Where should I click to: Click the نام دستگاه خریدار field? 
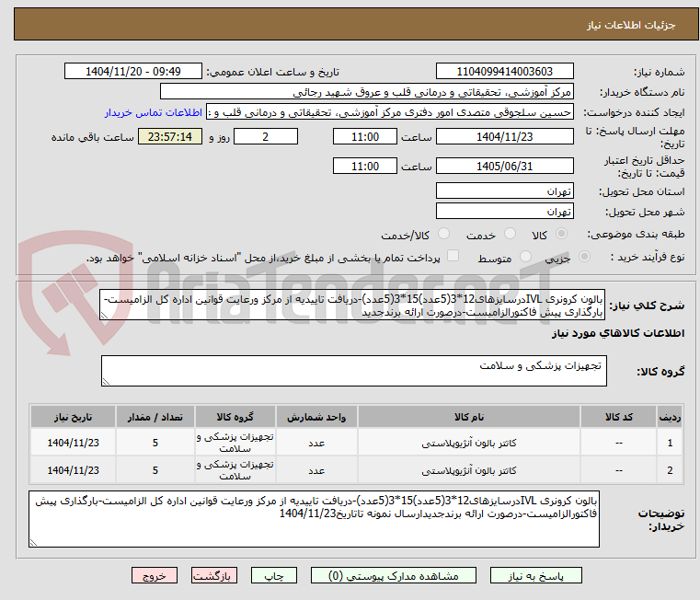[x=366, y=92]
